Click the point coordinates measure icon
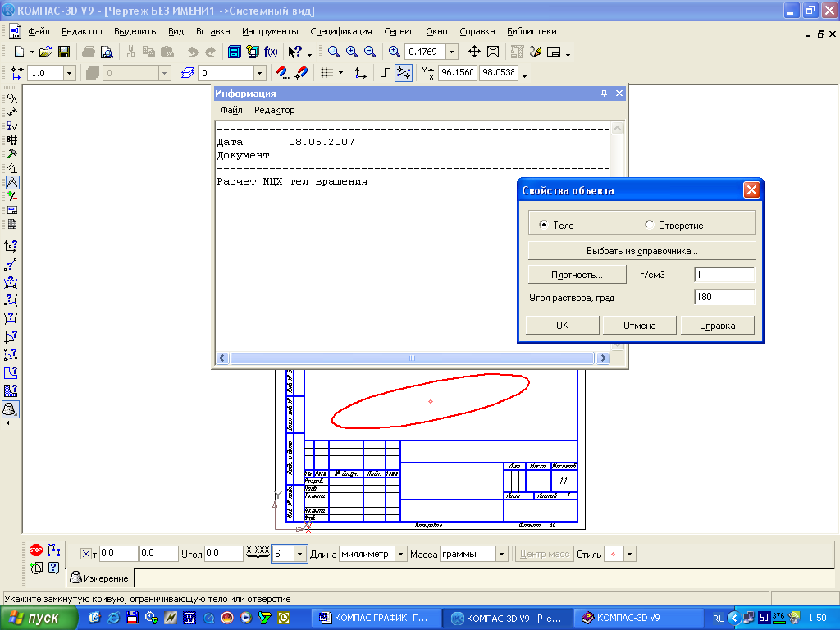Image resolution: width=840 pixels, height=630 pixels. [11, 246]
